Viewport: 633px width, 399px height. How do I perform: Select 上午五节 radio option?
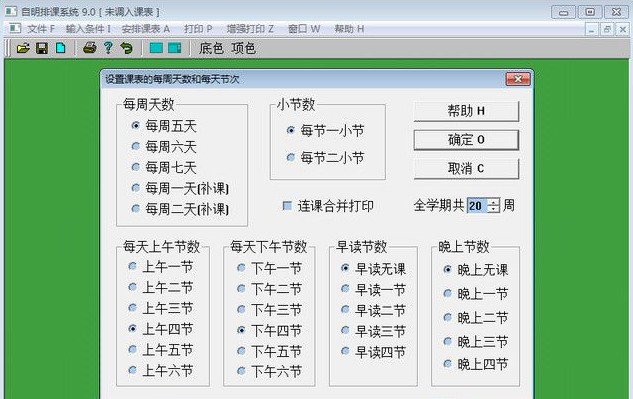click(x=161, y=350)
